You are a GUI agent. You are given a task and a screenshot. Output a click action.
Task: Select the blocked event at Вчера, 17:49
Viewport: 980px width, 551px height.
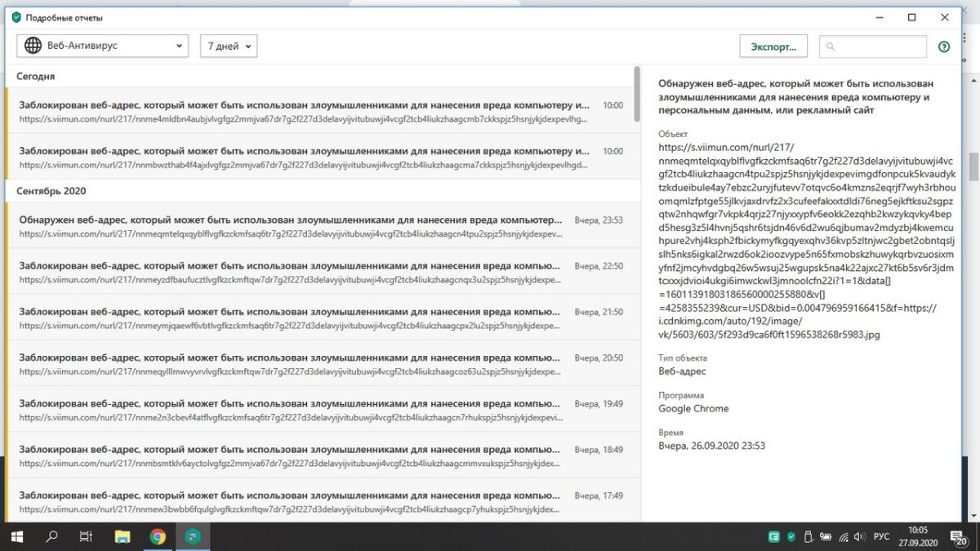[x=321, y=500]
